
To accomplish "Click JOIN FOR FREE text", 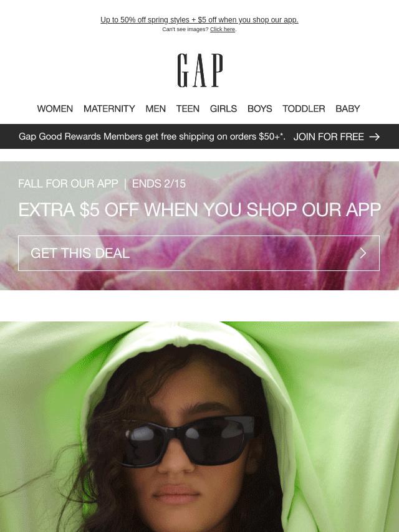I will tap(329, 136).
